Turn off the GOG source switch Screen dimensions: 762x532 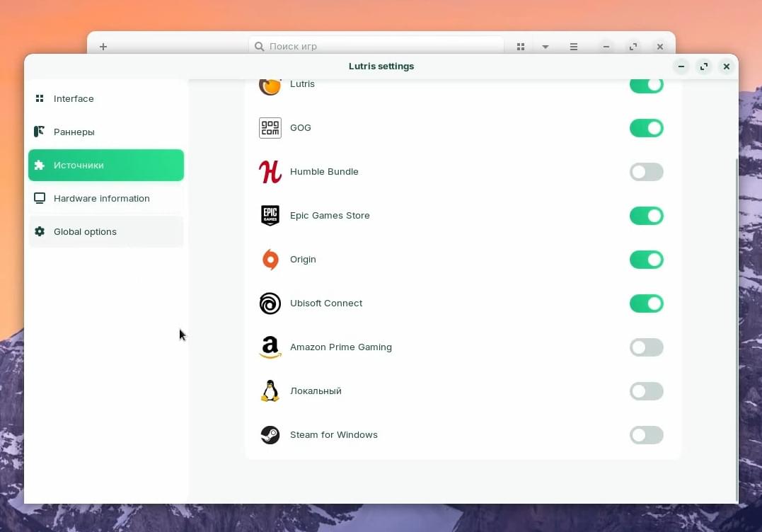coord(647,128)
